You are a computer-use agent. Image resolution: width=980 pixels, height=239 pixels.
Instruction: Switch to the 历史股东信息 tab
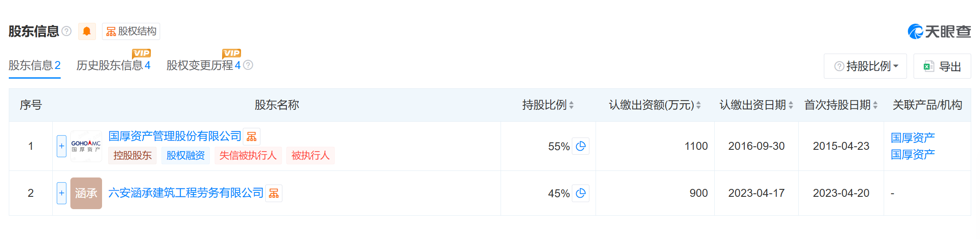(113, 65)
